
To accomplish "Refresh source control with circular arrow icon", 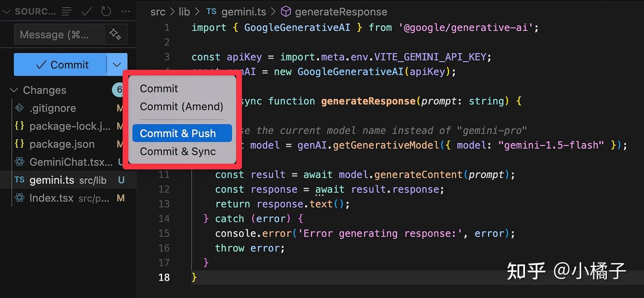I will point(106,12).
